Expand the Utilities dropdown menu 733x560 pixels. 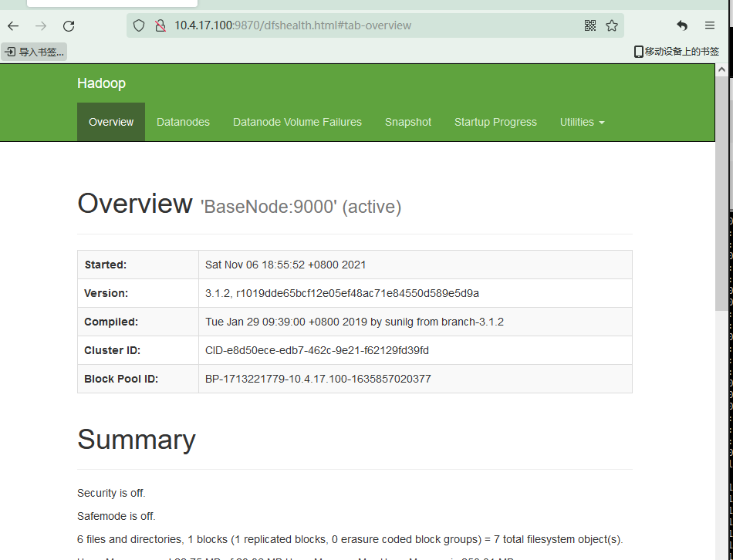click(582, 122)
